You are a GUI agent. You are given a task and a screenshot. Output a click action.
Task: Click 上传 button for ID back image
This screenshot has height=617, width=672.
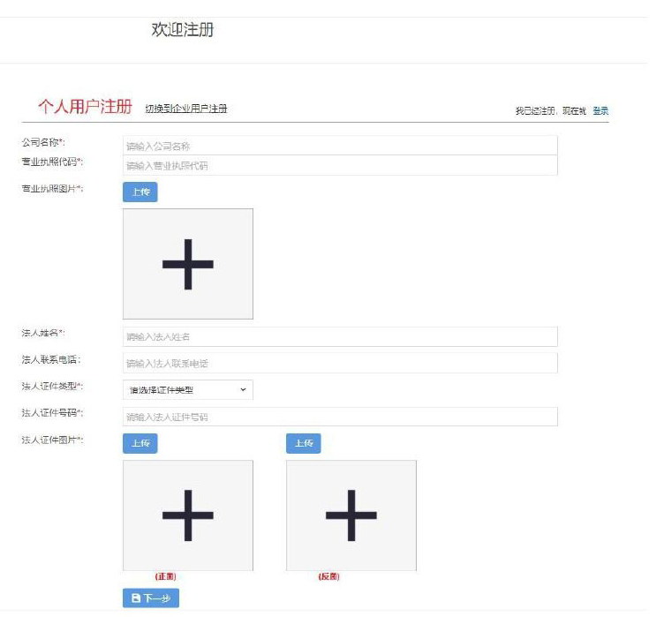click(304, 443)
